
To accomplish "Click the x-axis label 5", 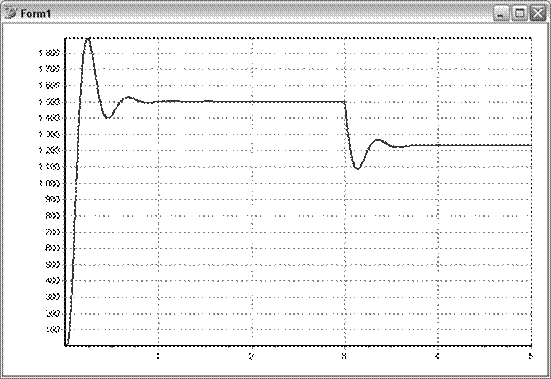I will (x=530, y=356).
